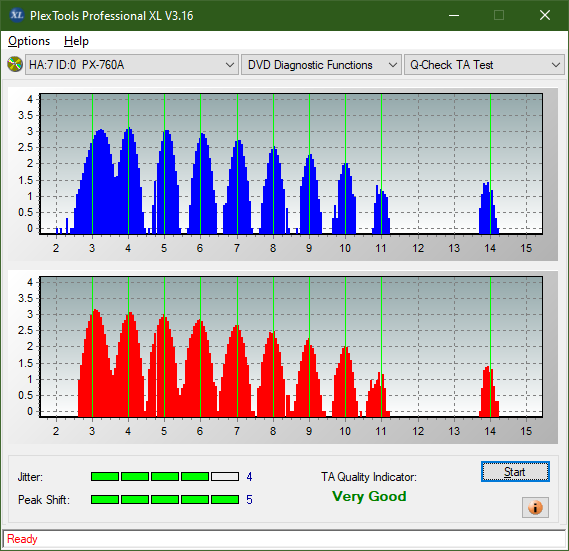Minimize the PlexTools window
This screenshot has height=551, width=569.
point(454,15)
